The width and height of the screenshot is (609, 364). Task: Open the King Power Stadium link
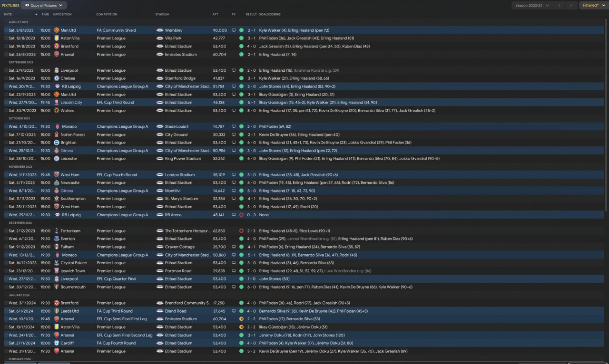click(183, 159)
